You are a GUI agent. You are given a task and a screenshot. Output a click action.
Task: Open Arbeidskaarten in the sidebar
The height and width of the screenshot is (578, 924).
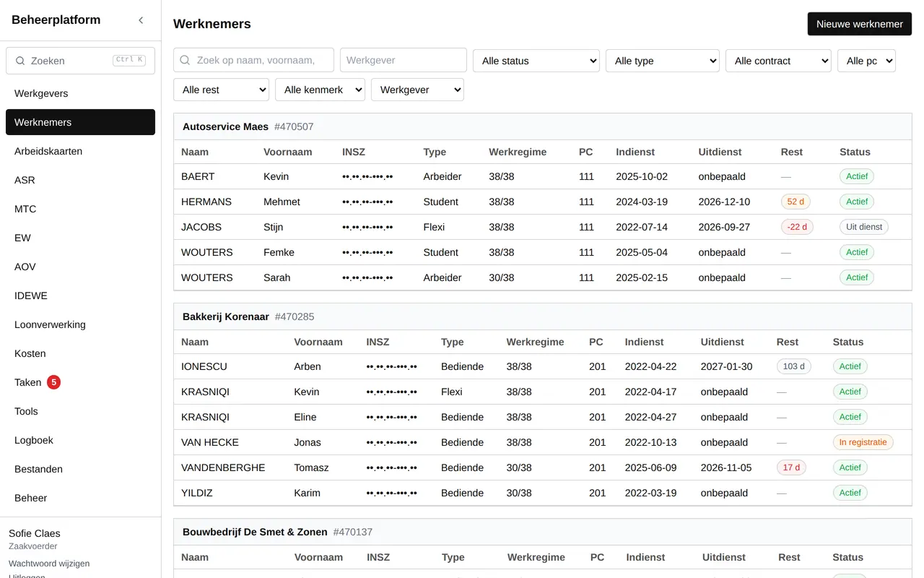point(80,151)
